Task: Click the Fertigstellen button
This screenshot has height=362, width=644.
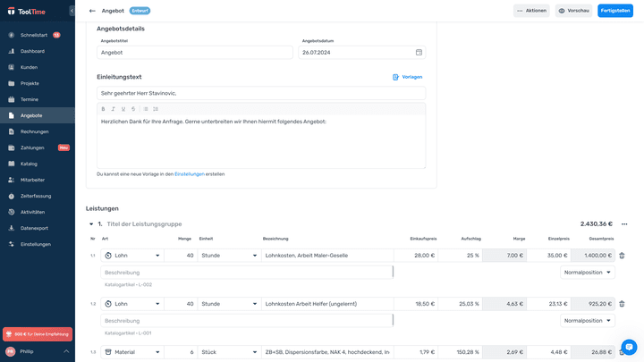Action: 614,11
